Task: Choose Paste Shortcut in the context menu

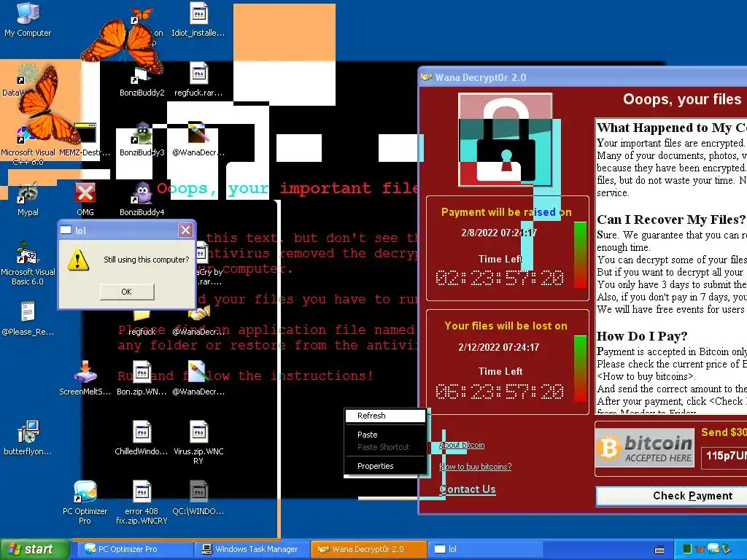Action: click(x=385, y=447)
